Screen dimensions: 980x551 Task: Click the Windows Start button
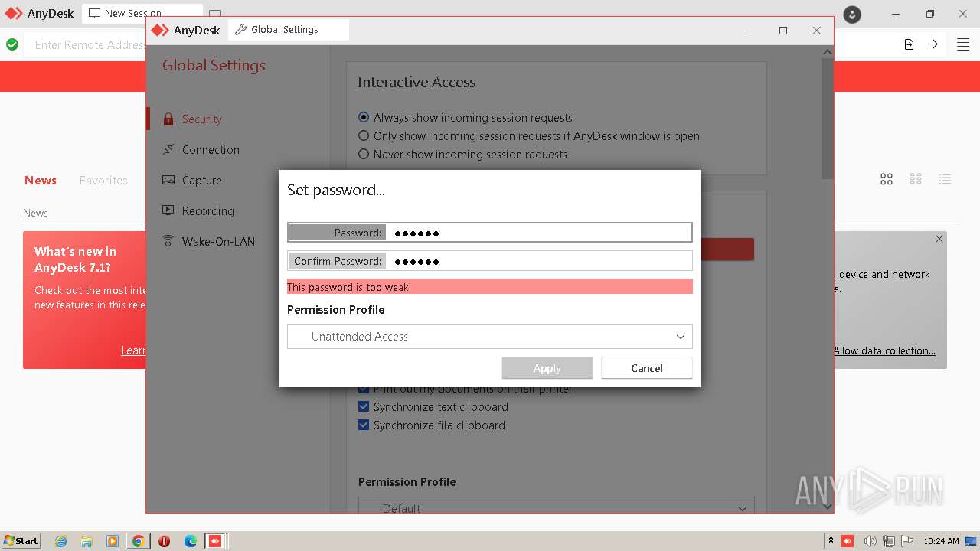coord(21,541)
